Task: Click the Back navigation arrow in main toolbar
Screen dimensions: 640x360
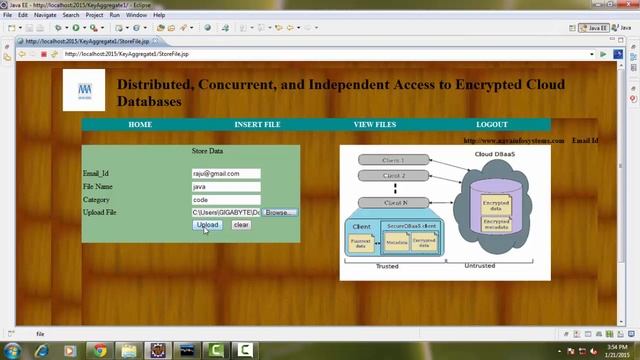Action: (x=290, y=28)
